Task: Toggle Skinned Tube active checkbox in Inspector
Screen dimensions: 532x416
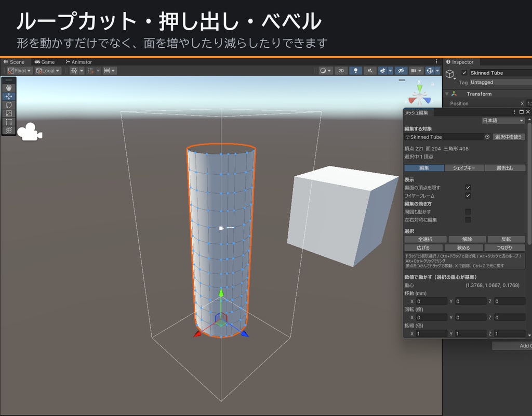Action: coord(464,73)
